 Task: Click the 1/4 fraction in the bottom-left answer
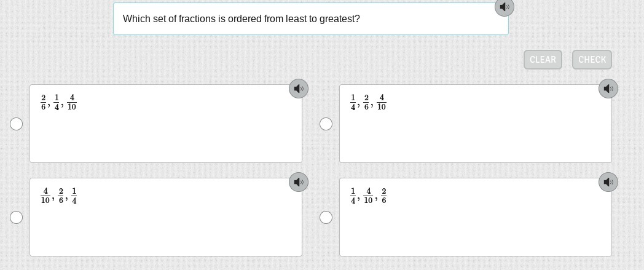74,196
